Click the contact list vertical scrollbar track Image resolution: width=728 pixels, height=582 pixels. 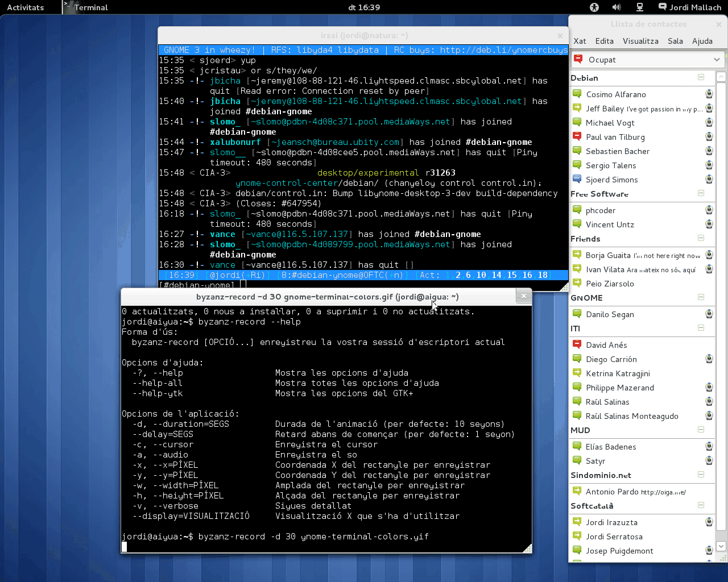pyautogui.click(x=721, y=311)
